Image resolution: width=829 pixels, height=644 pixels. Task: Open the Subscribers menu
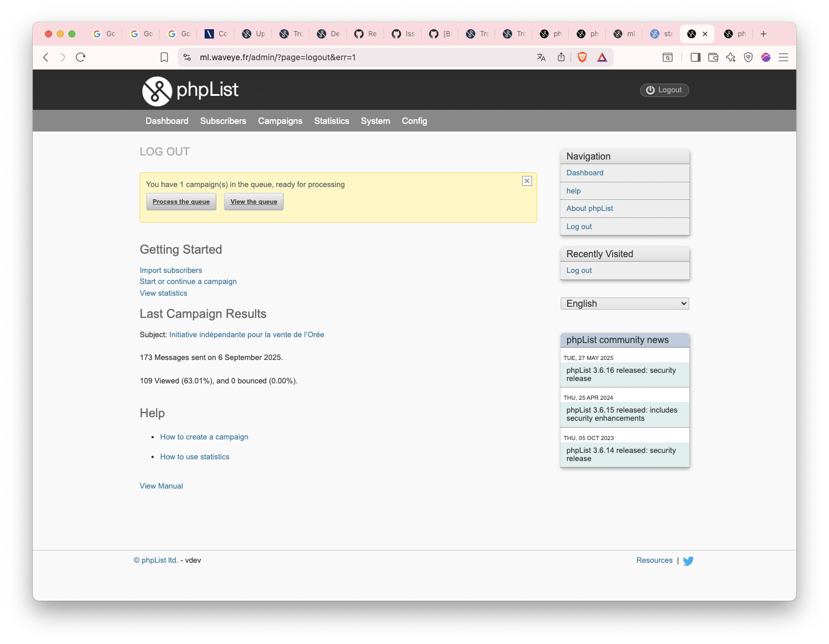coord(223,121)
